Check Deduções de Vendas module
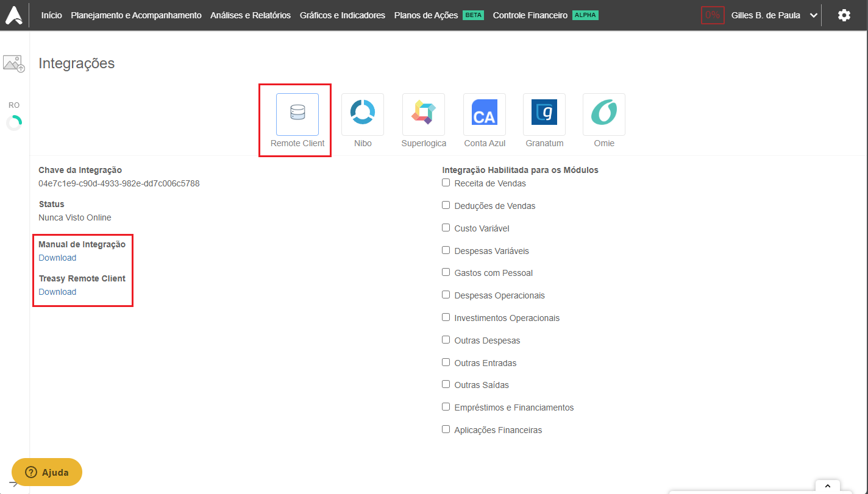 point(446,205)
